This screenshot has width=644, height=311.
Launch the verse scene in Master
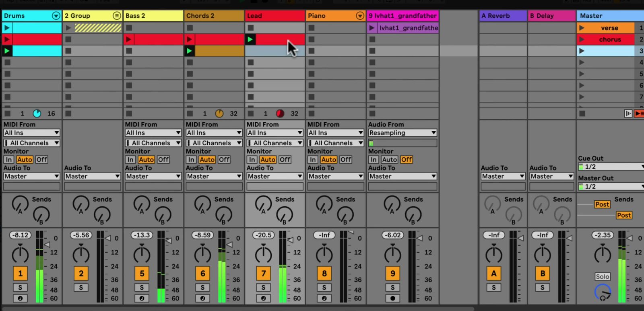[582, 28]
